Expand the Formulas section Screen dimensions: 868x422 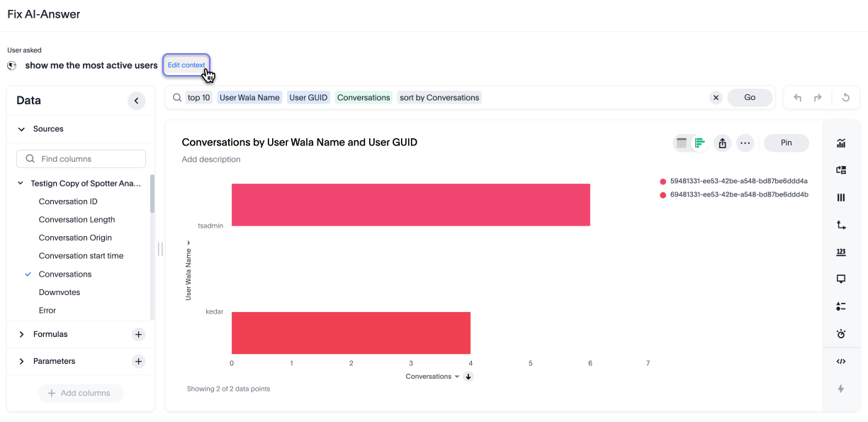(23, 334)
